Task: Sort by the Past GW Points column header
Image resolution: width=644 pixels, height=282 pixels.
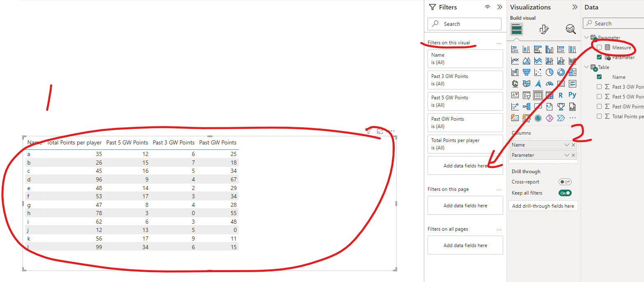Action: (x=218, y=142)
